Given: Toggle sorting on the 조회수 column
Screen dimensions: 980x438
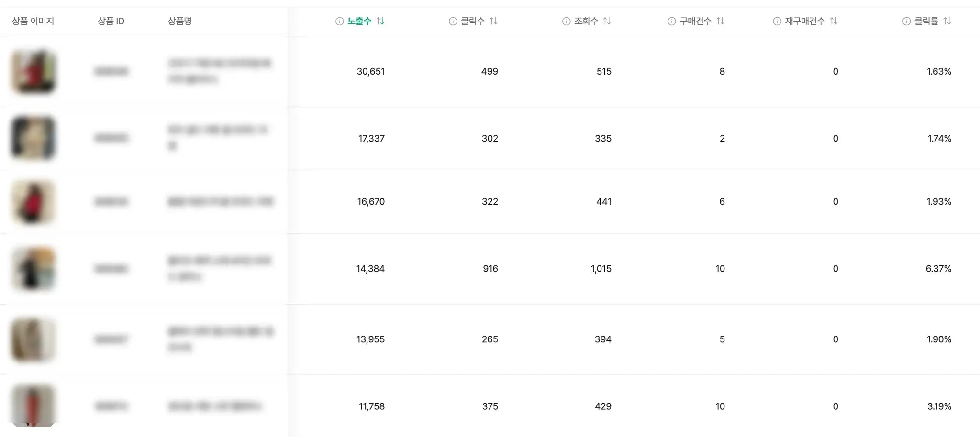Looking at the screenshot, I should 608,21.
